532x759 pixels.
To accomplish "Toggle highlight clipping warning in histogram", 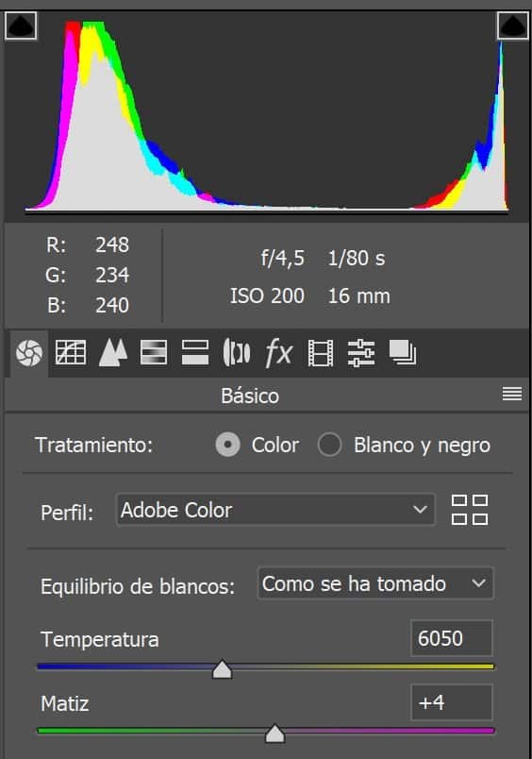I will [x=512, y=25].
